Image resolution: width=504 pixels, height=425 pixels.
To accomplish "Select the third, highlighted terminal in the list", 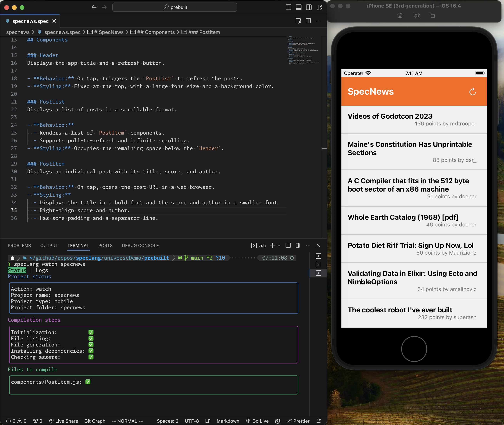I will click(318, 273).
